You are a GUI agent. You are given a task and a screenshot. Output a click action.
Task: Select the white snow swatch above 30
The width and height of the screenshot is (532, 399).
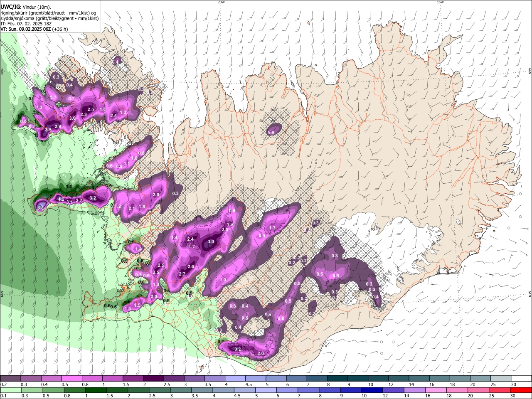(521, 378)
